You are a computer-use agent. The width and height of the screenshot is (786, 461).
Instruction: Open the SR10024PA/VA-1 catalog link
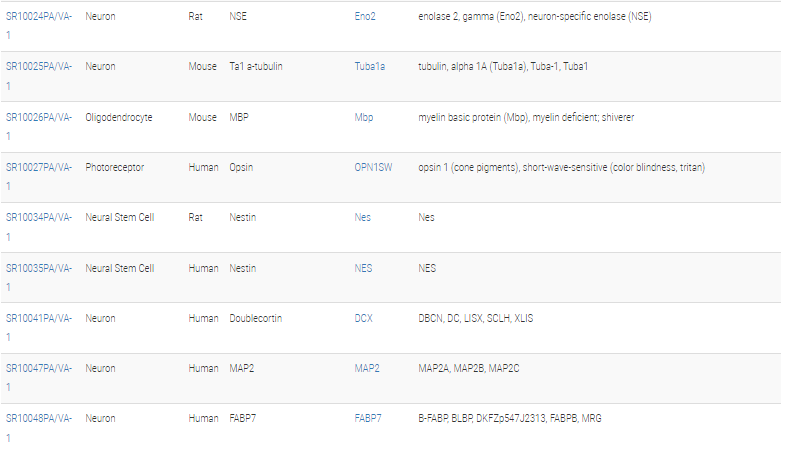coord(39,16)
